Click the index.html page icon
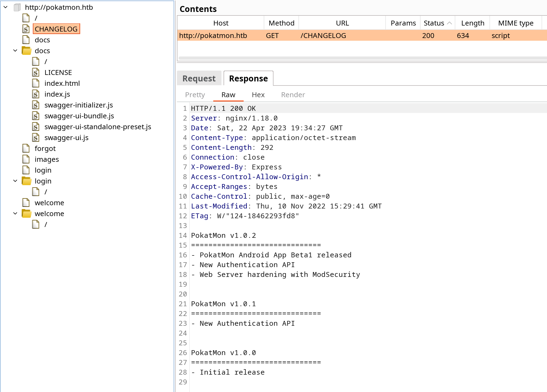Screen dimensions: 547x392 tap(36, 83)
